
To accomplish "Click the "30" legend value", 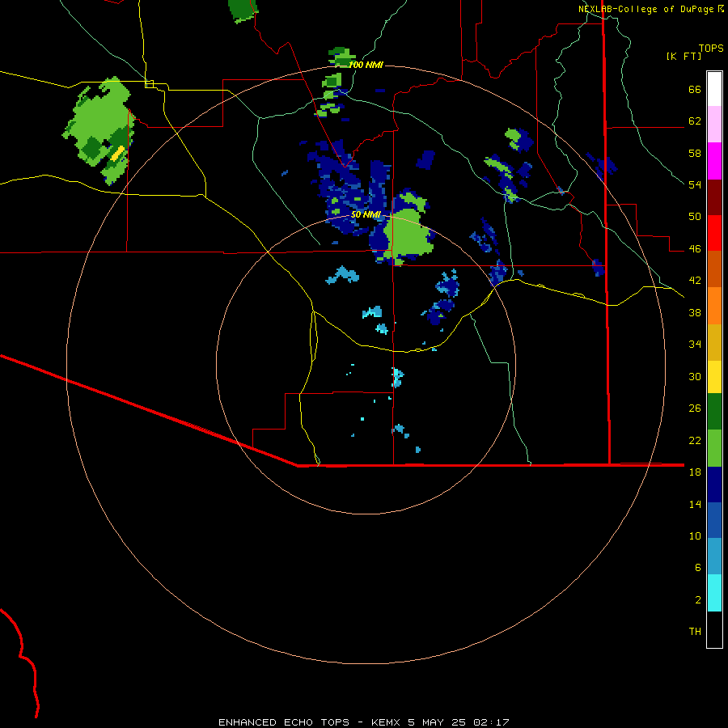I will pos(695,376).
